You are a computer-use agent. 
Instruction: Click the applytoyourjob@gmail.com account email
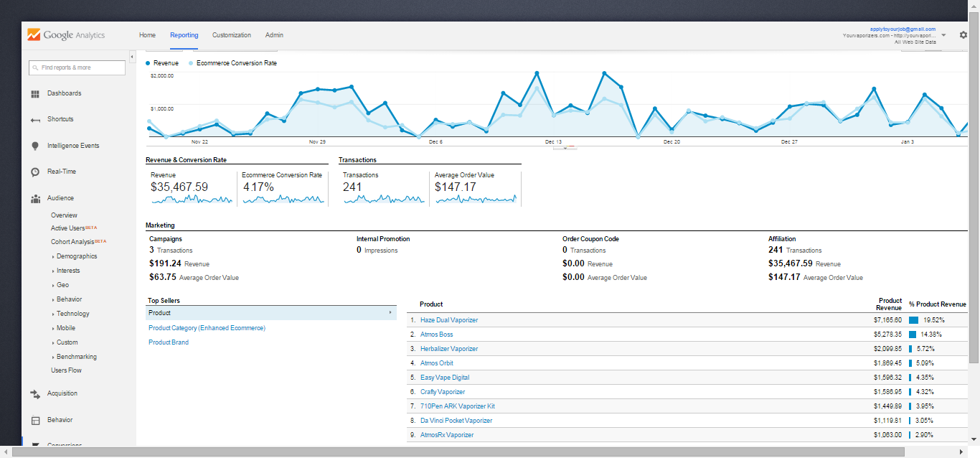pyautogui.click(x=903, y=29)
